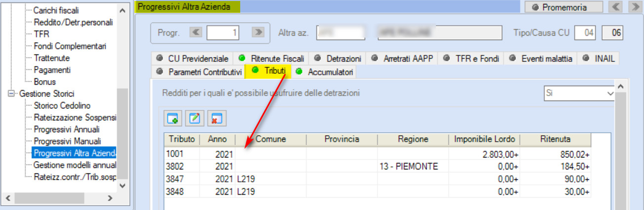Open the Promemoria button
Viewport: 644px width, 210px height.
pos(563,7)
